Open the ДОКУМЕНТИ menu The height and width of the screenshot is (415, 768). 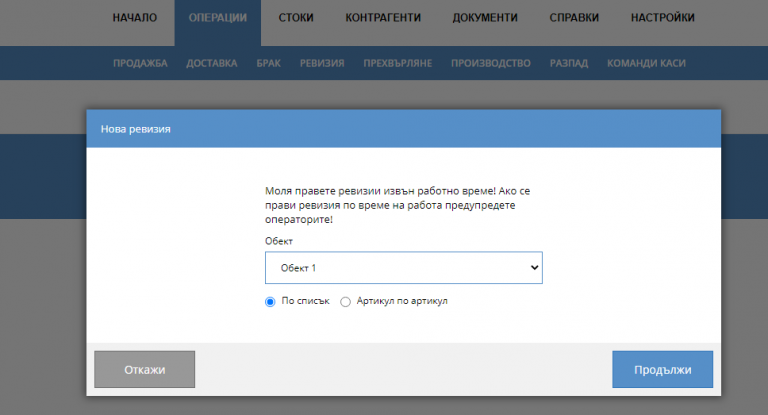[x=485, y=18]
